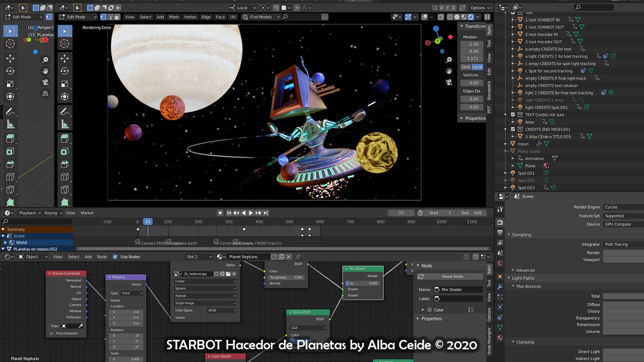
Task: Open the Face menu
Action: point(220,17)
